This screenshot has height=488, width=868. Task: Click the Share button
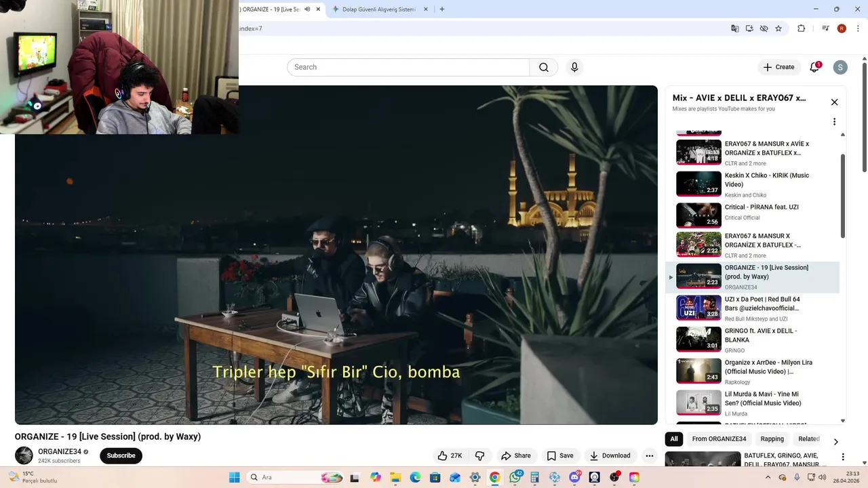(x=515, y=455)
